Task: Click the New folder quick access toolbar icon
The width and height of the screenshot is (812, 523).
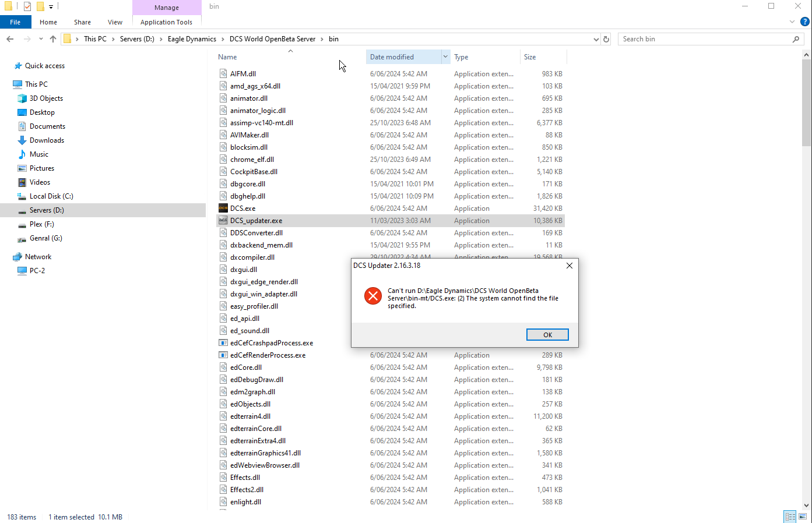Action: [40, 6]
